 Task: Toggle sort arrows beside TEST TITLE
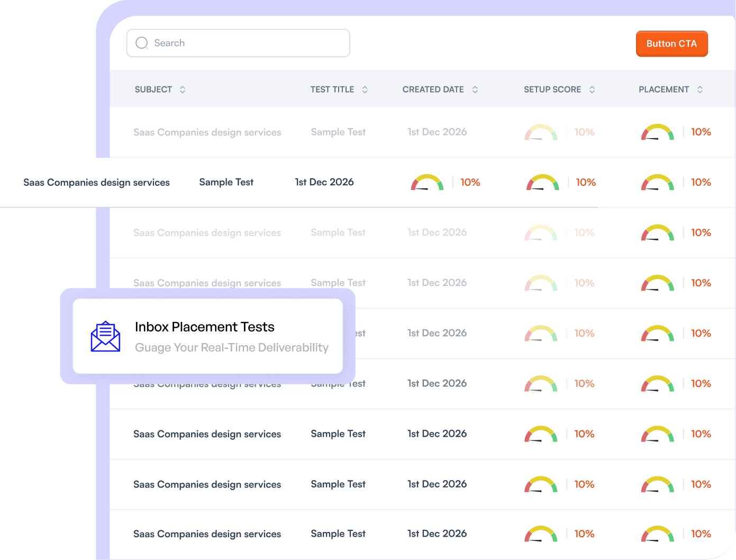(365, 89)
